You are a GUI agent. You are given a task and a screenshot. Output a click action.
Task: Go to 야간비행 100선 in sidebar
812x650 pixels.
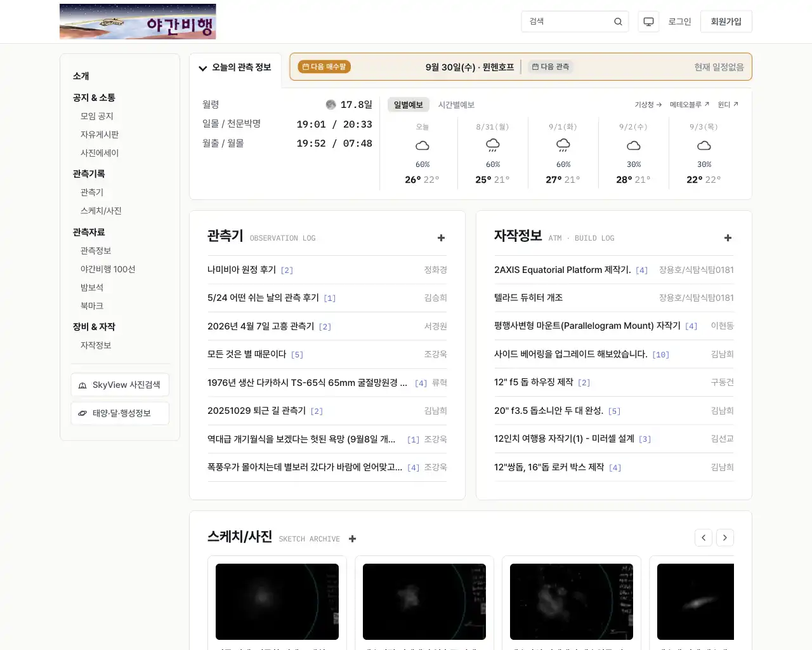(x=108, y=269)
